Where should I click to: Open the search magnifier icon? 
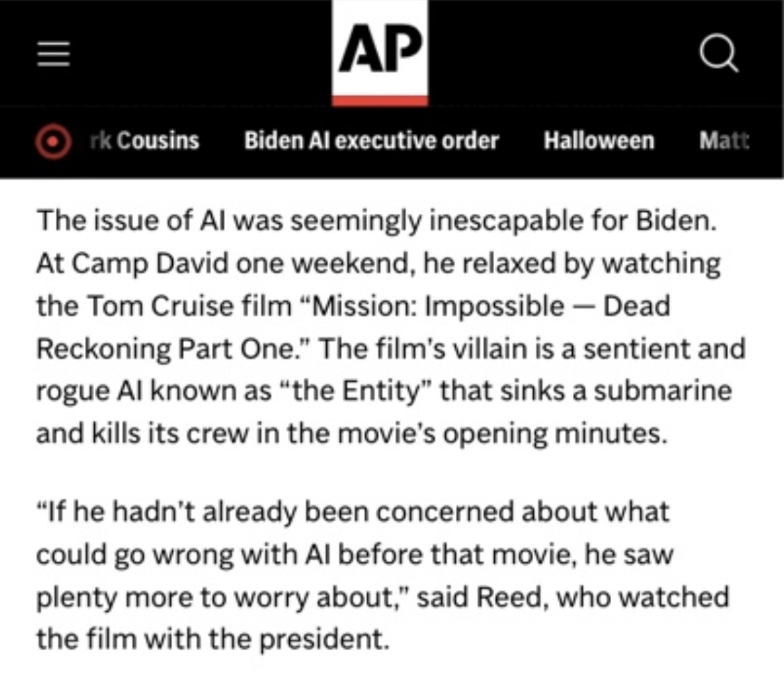[718, 53]
